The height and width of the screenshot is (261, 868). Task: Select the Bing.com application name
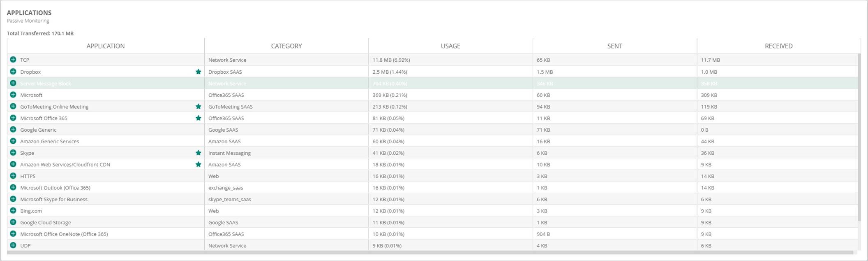pyautogui.click(x=31, y=211)
